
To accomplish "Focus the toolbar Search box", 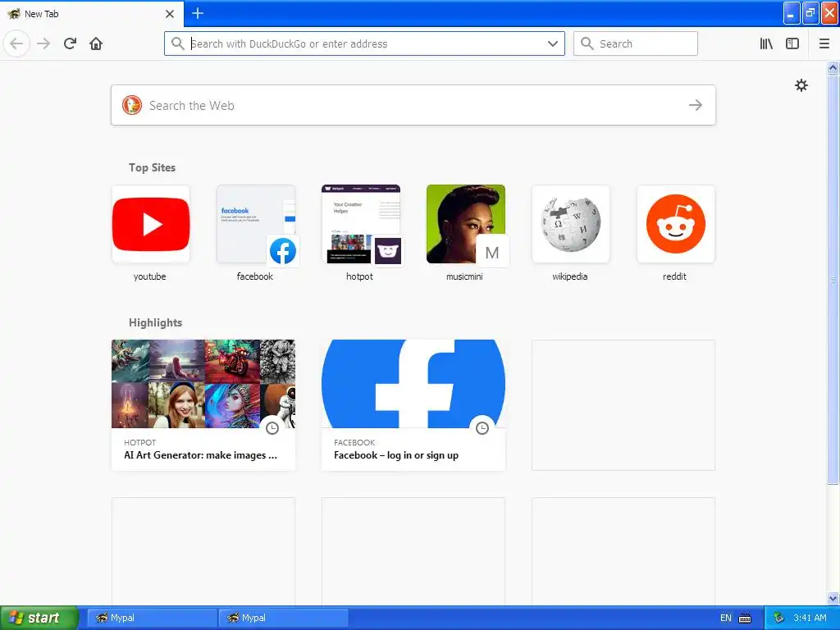I will coord(636,43).
